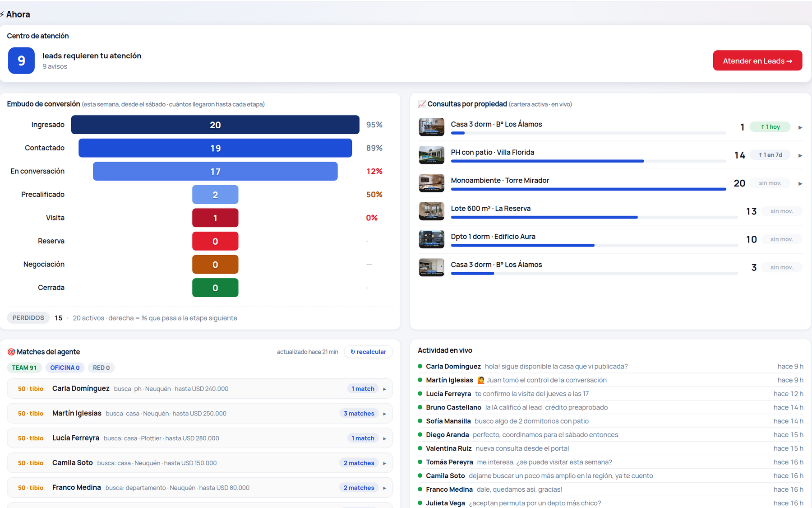Open the 3 matches badge for Martín Iglesias

click(x=359, y=414)
